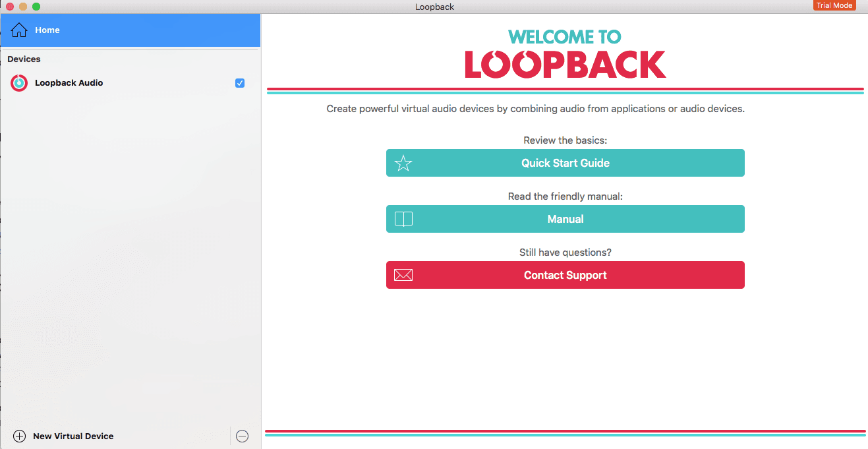The image size is (868, 449).
Task: Select the Loopback Audio device icon
Action: [18, 82]
